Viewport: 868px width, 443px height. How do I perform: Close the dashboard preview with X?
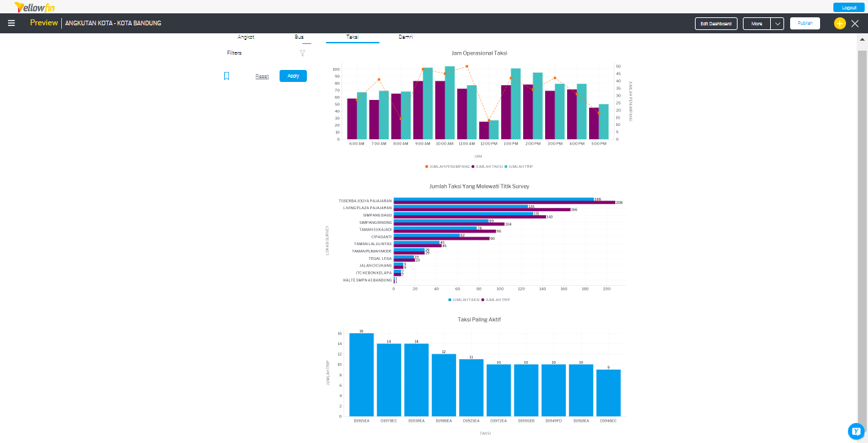(855, 23)
